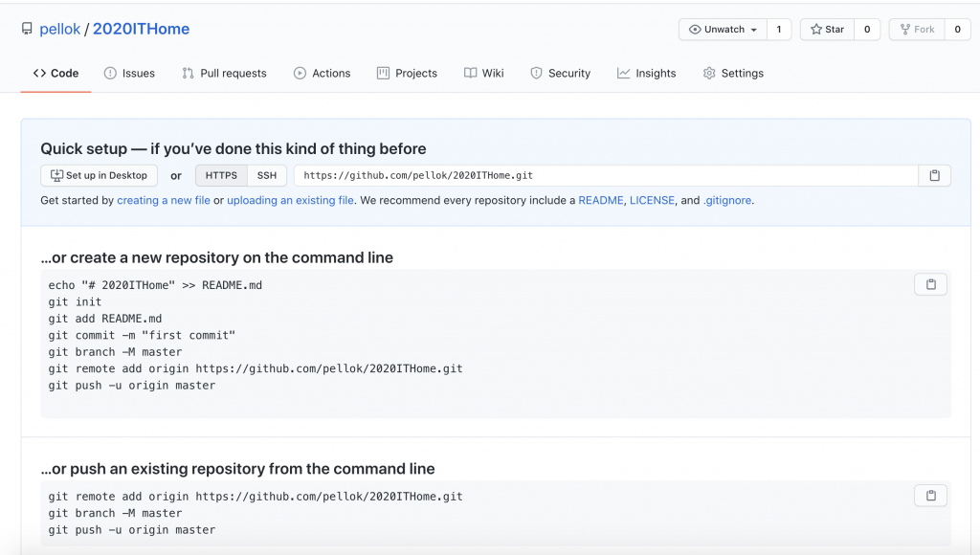Image resolution: width=980 pixels, height=555 pixels.
Task: Follow the creating a new file link
Action: click(163, 200)
